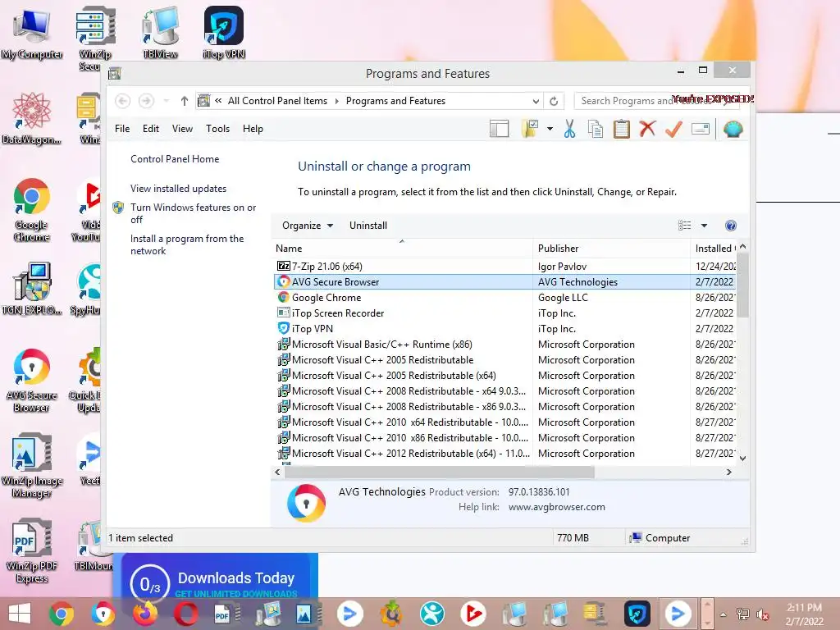The image size is (840, 630).
Task: Open the File menu
Action: pyautogui.click(x=122, y=129)
